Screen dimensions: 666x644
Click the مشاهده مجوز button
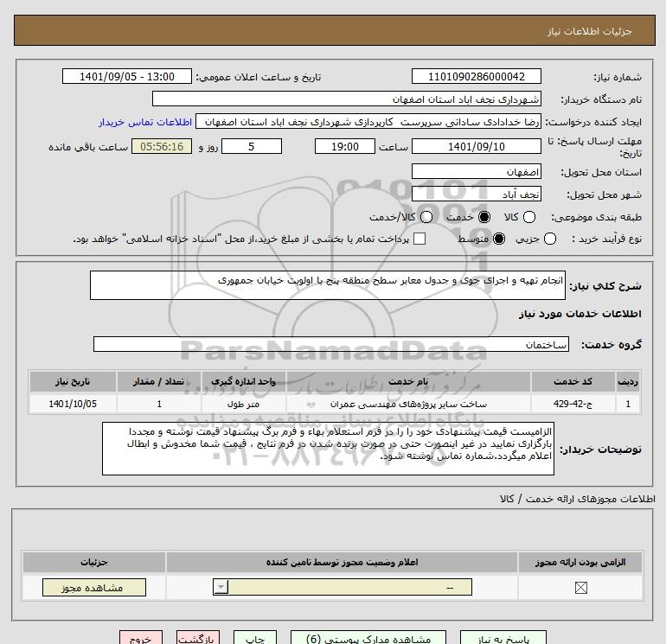(94, 588)
